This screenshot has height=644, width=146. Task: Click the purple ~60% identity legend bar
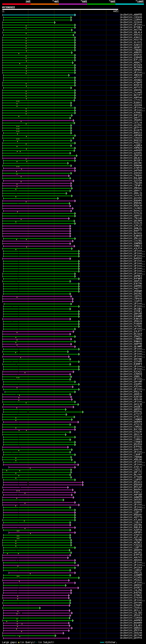click(x=73, y=4)
